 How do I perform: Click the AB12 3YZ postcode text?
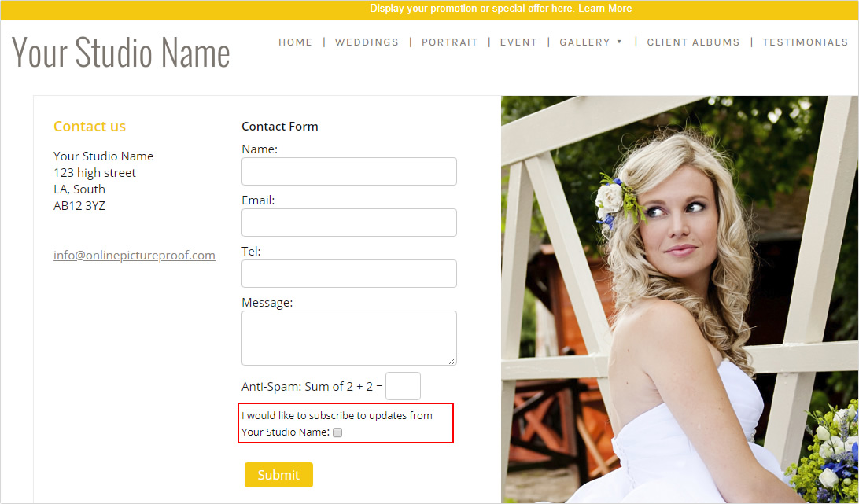click(x=79, y=206)
